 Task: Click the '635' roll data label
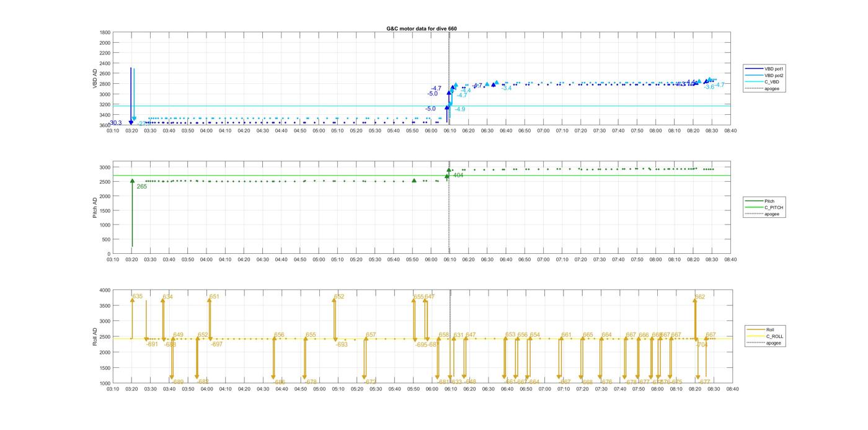pos(138,297)
